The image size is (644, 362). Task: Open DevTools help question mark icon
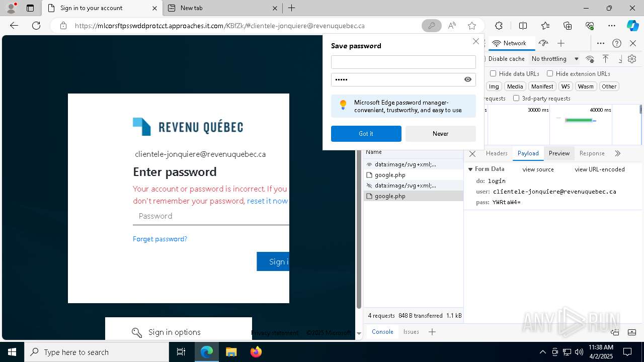tap(617, 43)
